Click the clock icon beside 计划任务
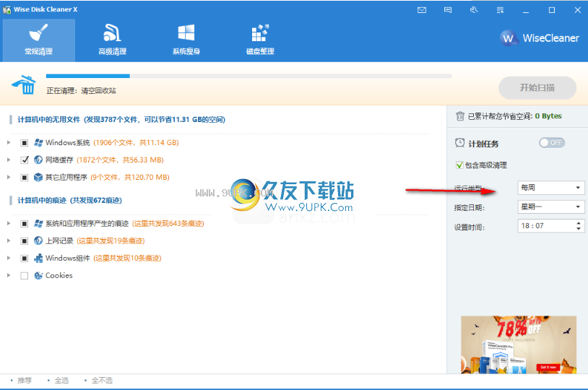Image resolution: width=588 pixels, height=390 pixels. pos(459,143)
